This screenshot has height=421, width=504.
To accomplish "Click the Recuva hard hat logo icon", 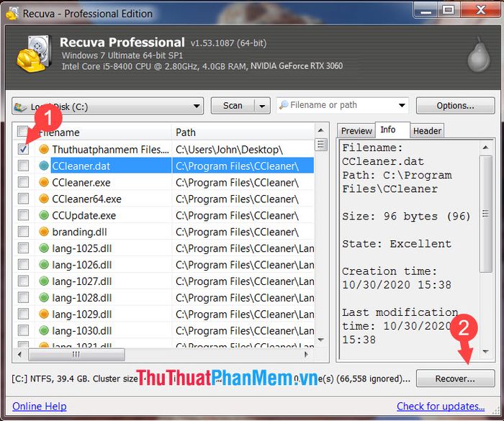I will point(34,53).
